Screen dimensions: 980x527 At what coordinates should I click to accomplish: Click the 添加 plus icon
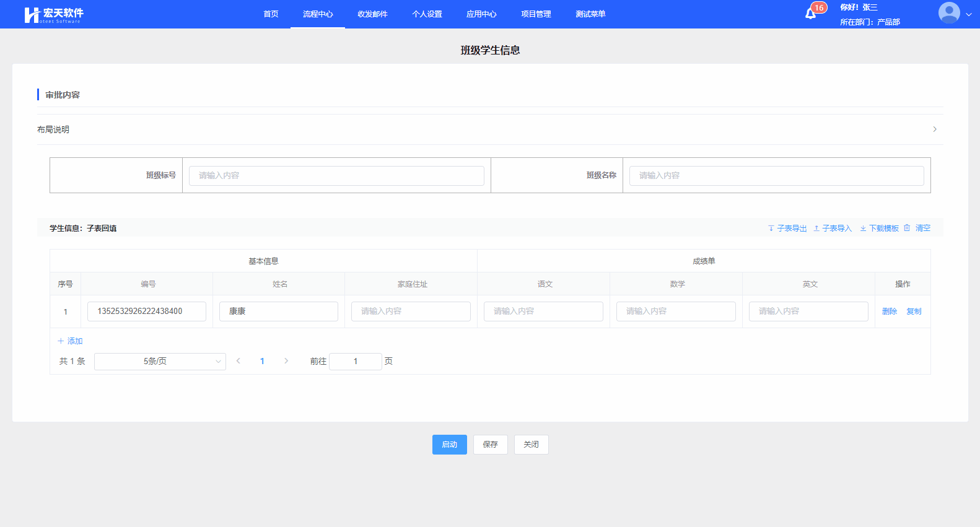[x=61, y=341]
